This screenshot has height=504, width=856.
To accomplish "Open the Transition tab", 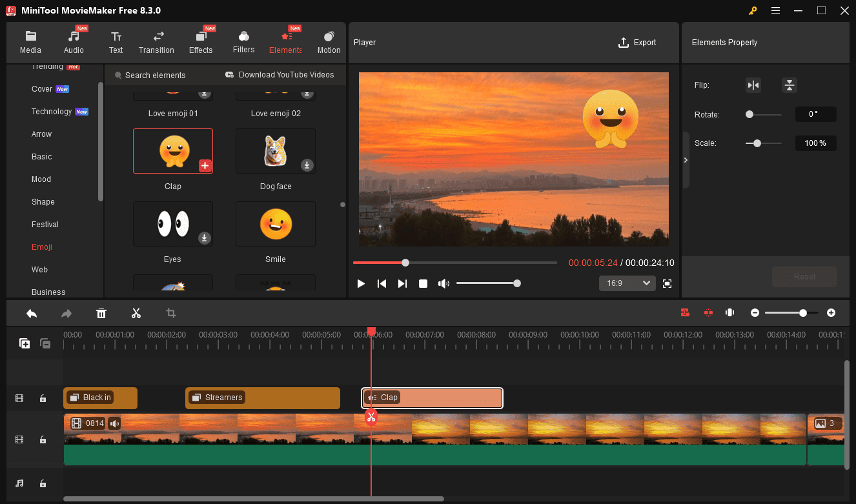I will pyautogui.click(x=156, y=43).
